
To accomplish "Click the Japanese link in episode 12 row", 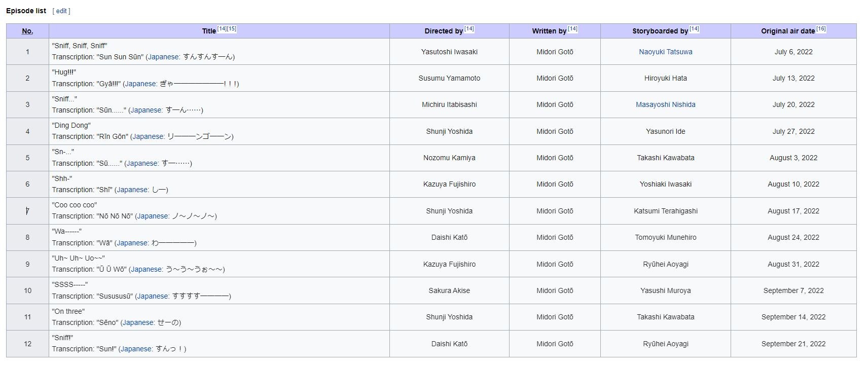I will (135, 349).
